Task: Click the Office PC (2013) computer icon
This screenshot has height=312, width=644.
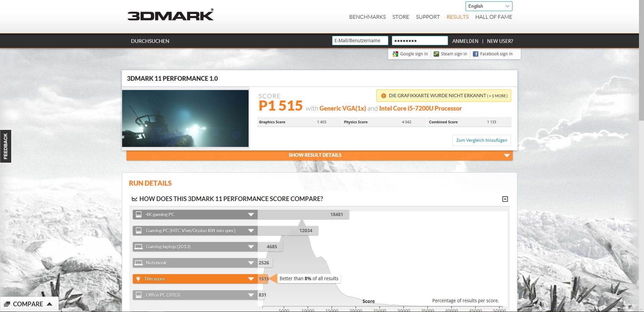Action: point(139,295)
